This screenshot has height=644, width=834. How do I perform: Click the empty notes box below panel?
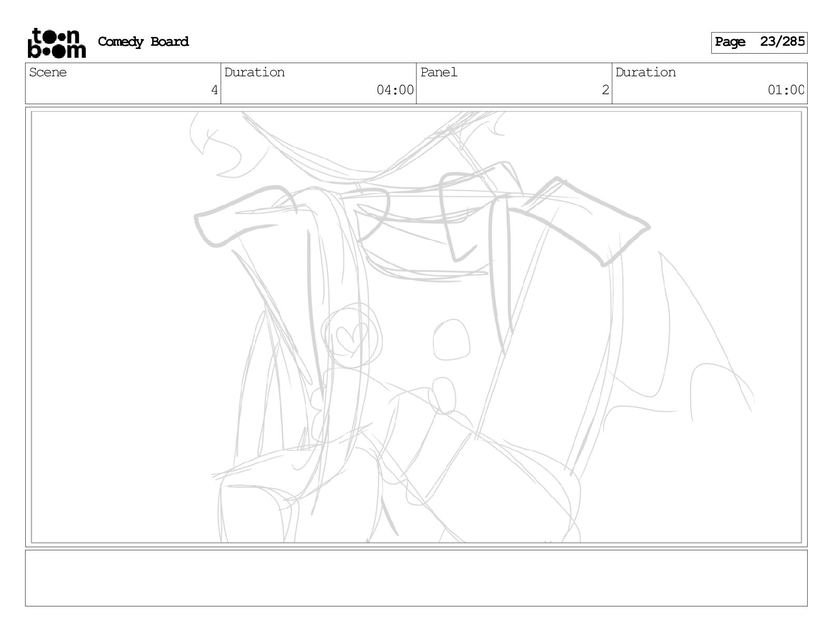point(416,578)
